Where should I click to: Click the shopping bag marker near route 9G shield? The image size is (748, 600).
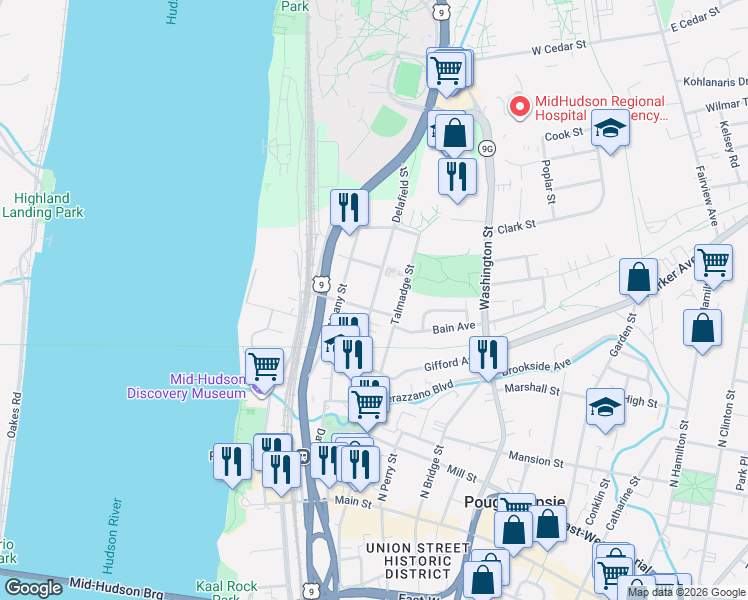point(455,135)
